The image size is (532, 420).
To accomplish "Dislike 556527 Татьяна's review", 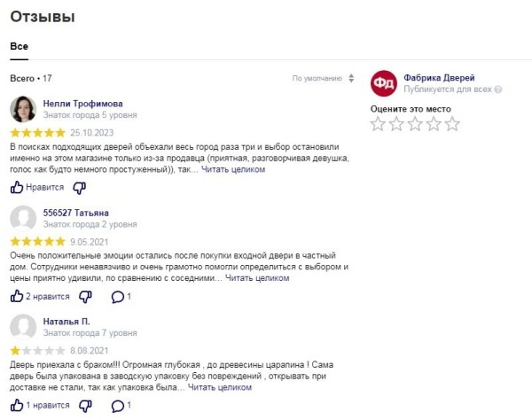I will click(x=85, y=297).
